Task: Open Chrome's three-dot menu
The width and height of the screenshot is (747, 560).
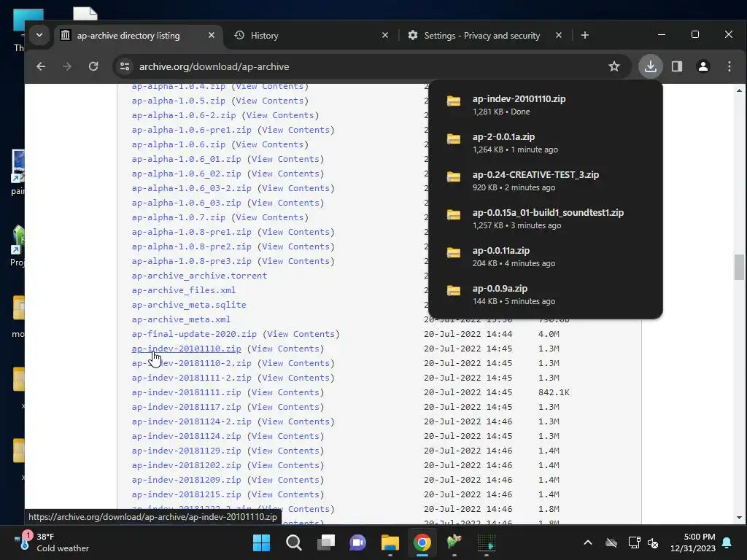Action: pos(729,66)
